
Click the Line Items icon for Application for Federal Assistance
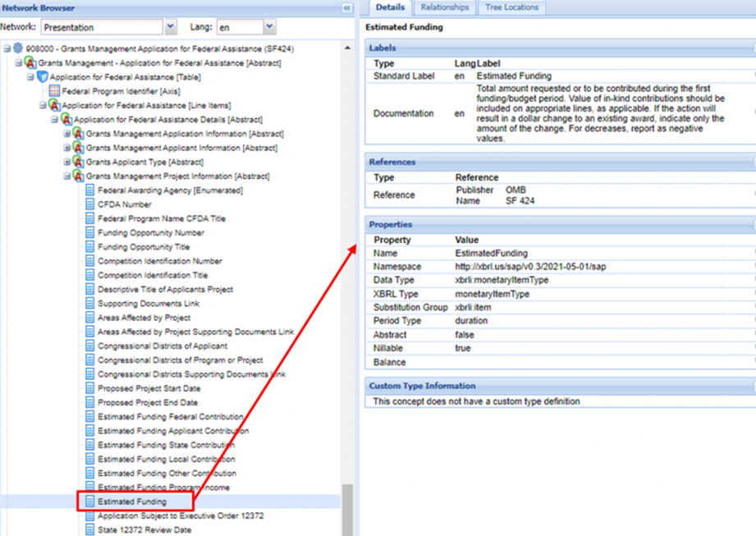coord(55,106)
